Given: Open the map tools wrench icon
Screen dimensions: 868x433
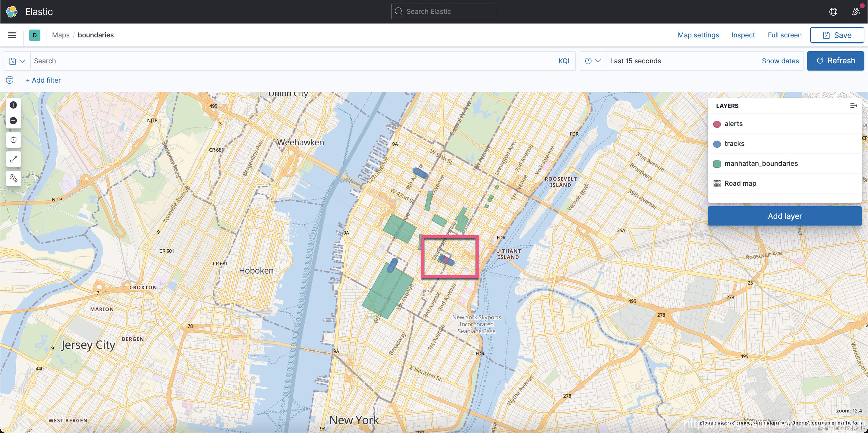Looking at the screenshot, I should [x=14, y=179].
